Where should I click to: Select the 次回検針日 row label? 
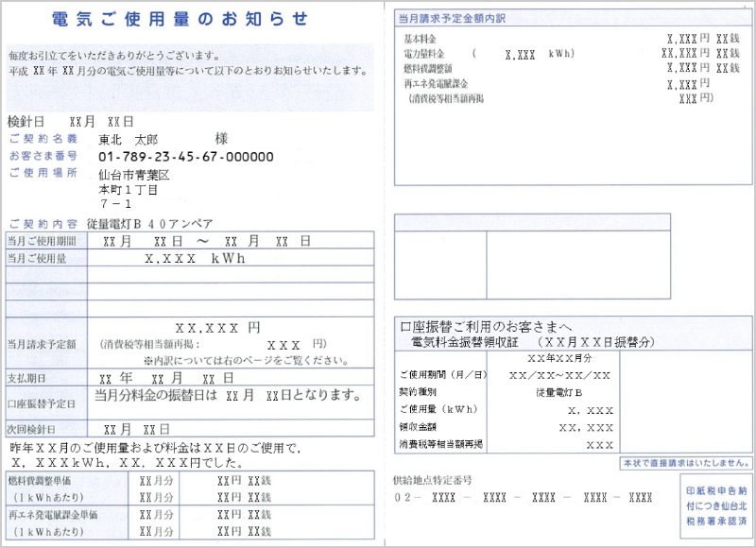click(31, 430)
